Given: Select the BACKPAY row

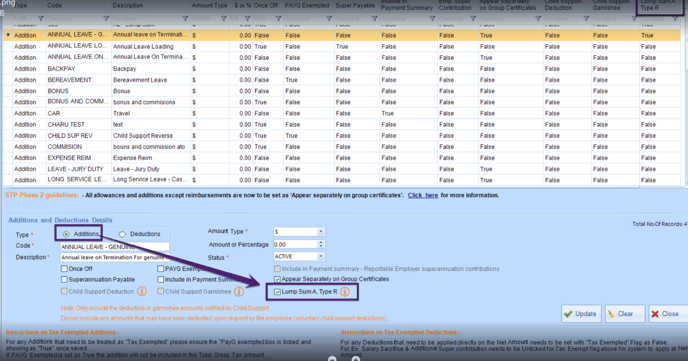Looking at the screenshot, I should tap(342, 69).
